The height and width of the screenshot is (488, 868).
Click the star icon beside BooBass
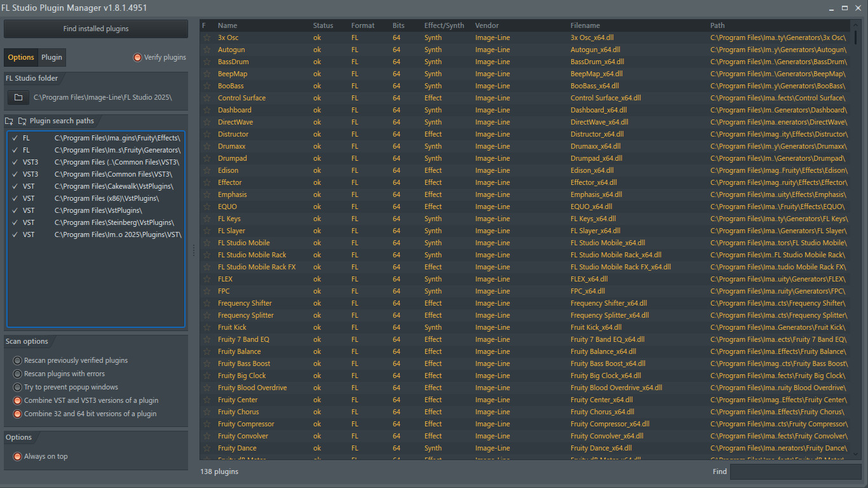point(207,86)
